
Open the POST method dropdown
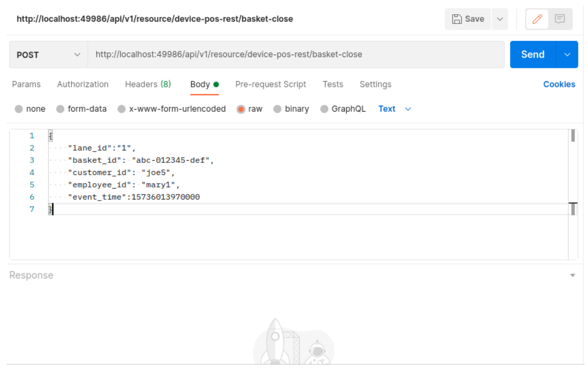coord(48,55)
